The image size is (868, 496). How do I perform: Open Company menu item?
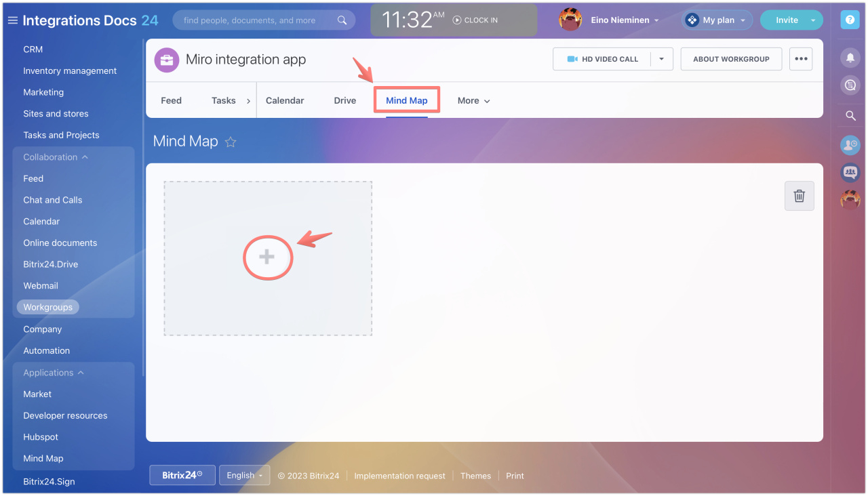point(43,329)
